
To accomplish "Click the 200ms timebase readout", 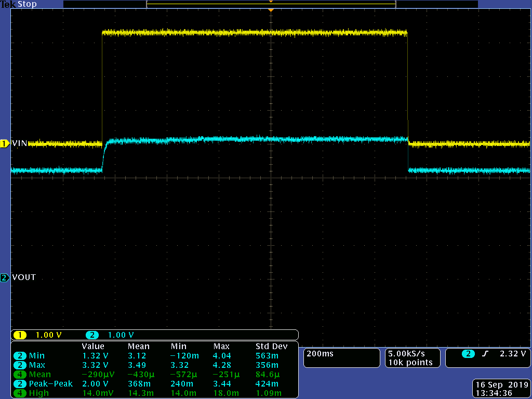I will point(320,353).
